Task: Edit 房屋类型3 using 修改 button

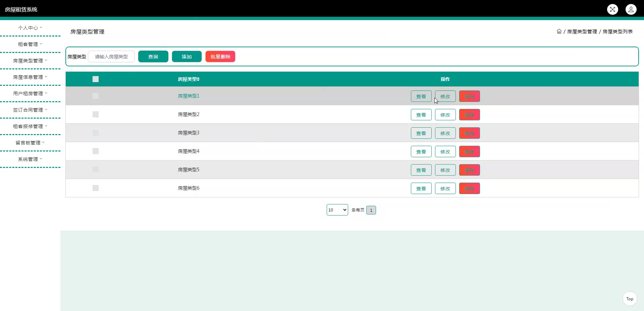Action: [x=445, y=133]
